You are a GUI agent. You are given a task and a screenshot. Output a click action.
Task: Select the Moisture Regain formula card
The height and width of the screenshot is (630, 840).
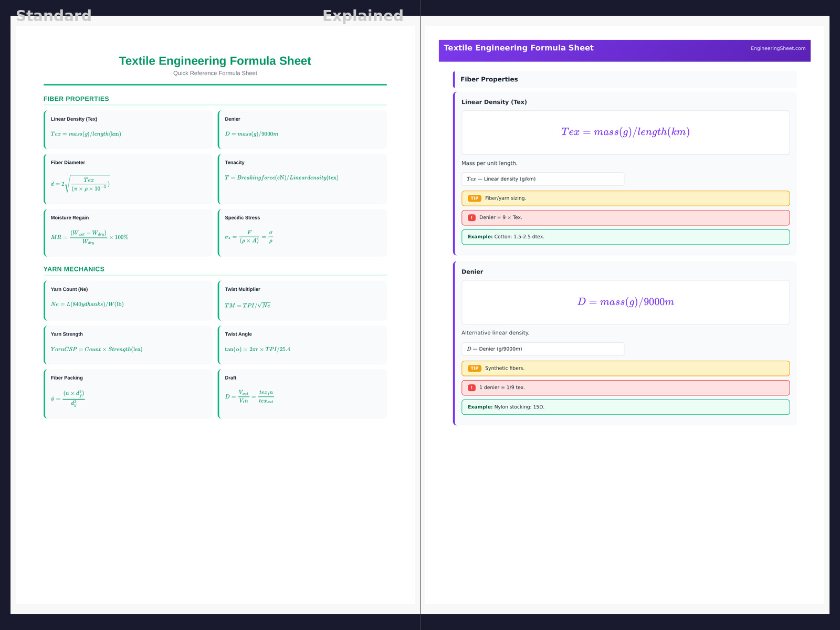129,233
